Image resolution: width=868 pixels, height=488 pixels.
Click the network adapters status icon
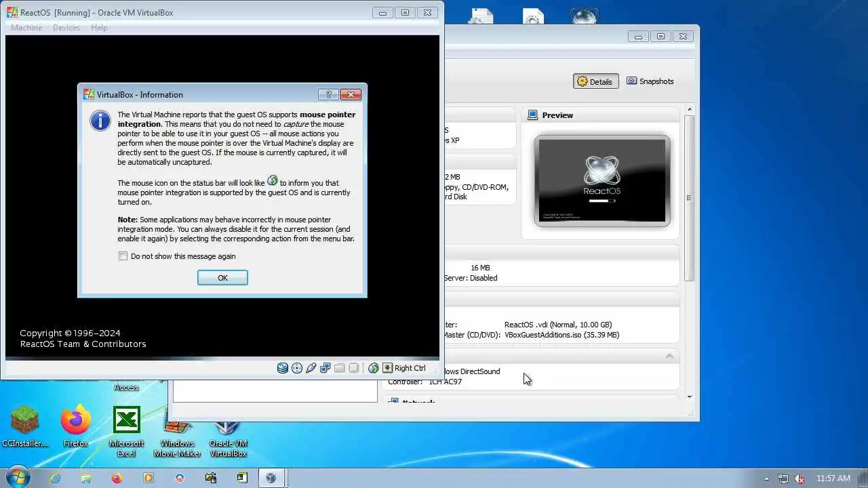pos(325,368)
